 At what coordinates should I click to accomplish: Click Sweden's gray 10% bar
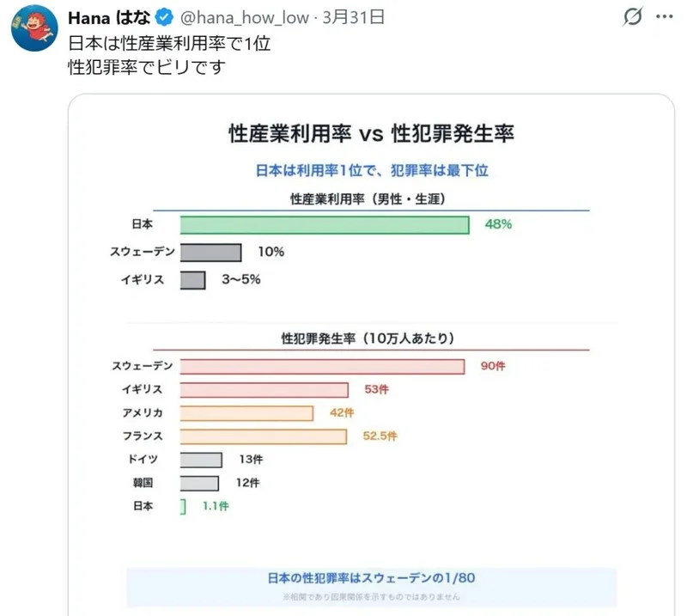(211, 253)
